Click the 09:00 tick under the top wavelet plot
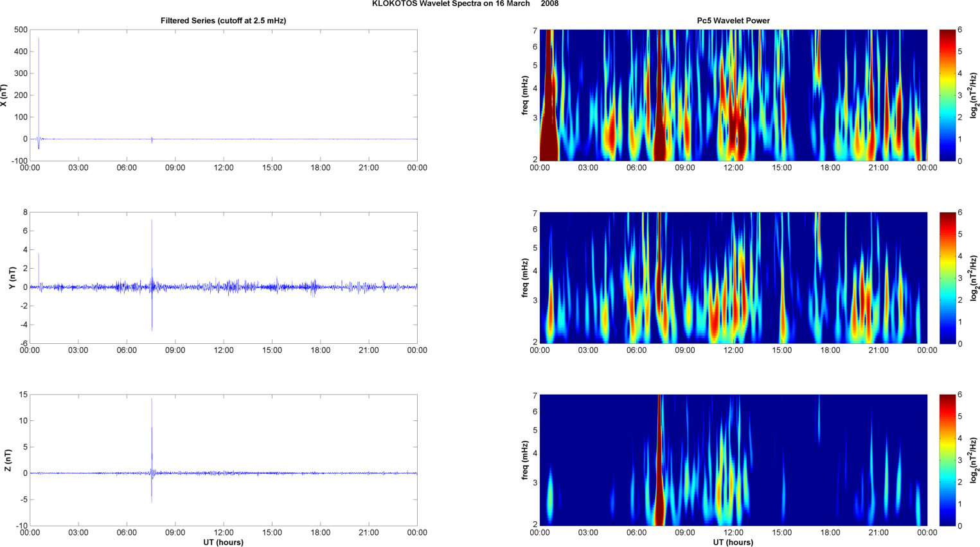Viewport: 980px width, 547px height. coord(685,168)
